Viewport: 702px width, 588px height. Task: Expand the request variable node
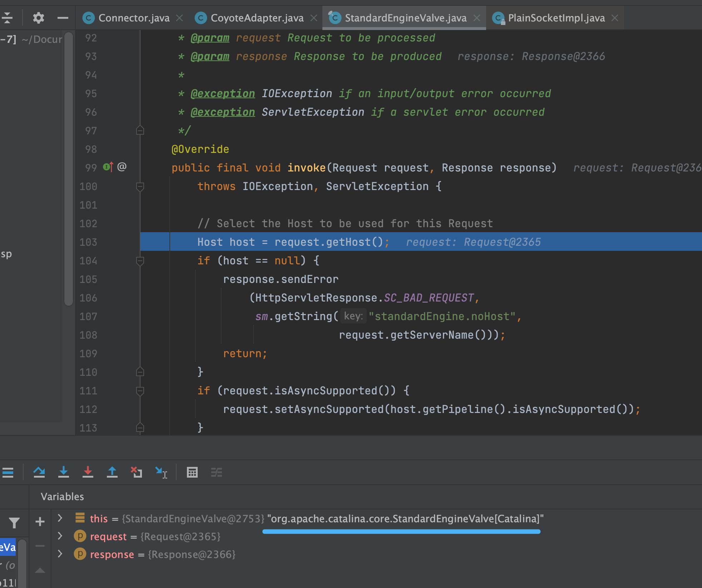60,536
